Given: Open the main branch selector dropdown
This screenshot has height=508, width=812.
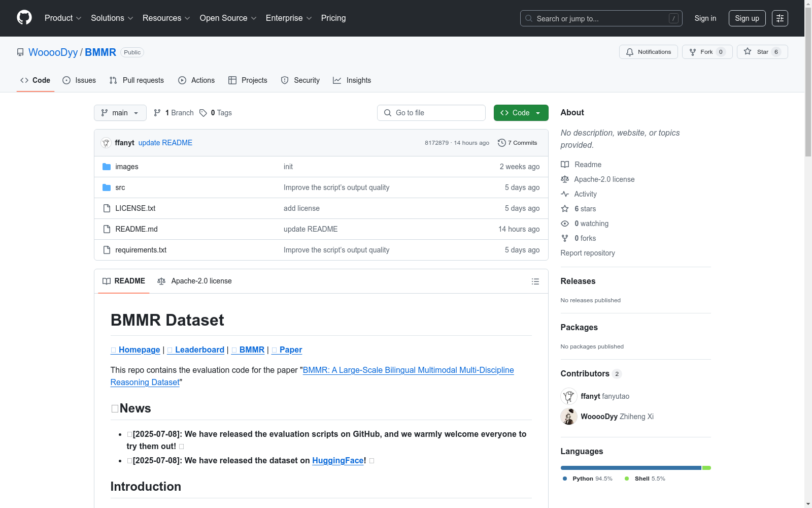Looking at the screenshot, I should point(120,113).
